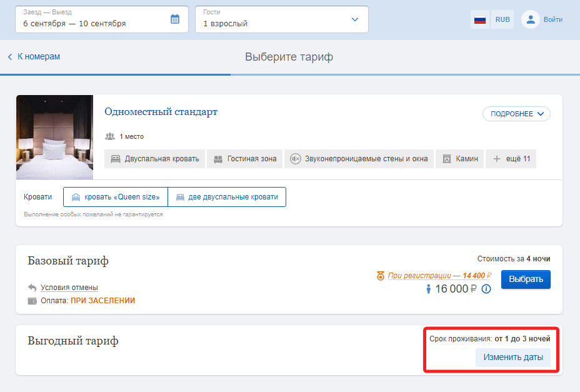Expand the Гости guests dropdown
Viewport: 580px width, 392px height.
[x=282, y=19]
